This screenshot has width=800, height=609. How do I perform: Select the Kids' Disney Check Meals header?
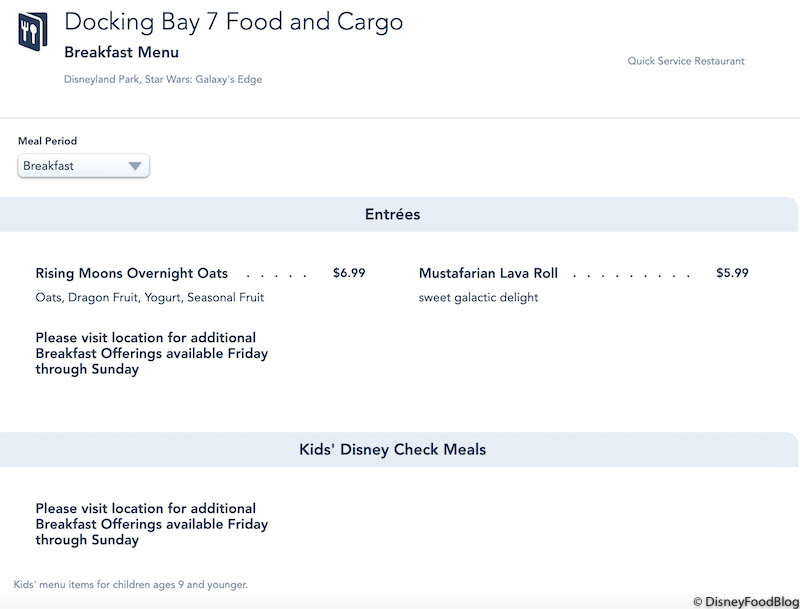[392, 450]
